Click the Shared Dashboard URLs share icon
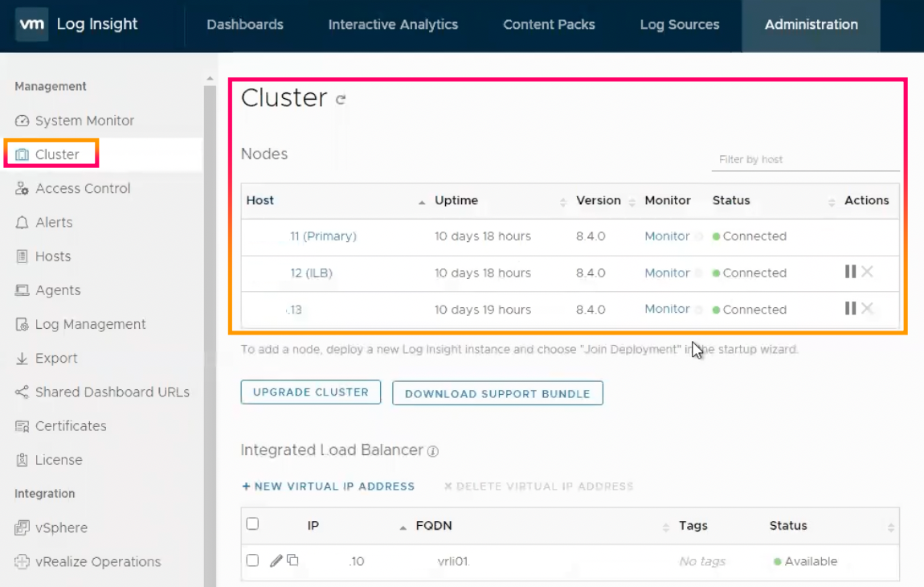The width and height of the screenshot is (924, 587). pyautogui.click(x=22, y=392)
